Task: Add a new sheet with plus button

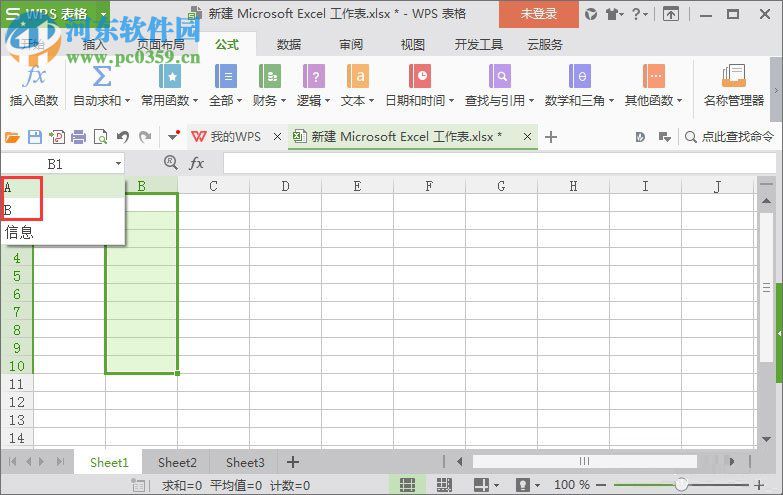Action: tap(293, 463)
